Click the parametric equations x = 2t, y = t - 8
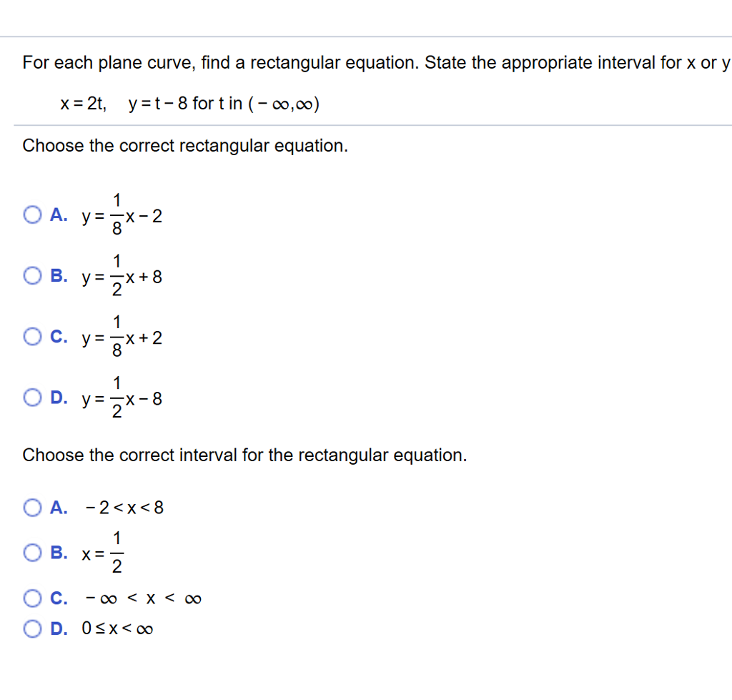The width and height of the screenshot is (732, 700). point(189,103)
